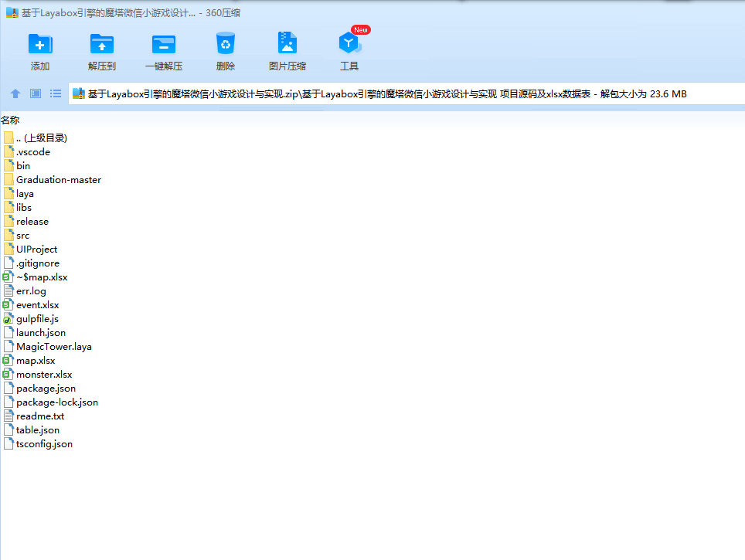Click the archive path address field
This screenshot has width=745, height=560.
(407, 94)
